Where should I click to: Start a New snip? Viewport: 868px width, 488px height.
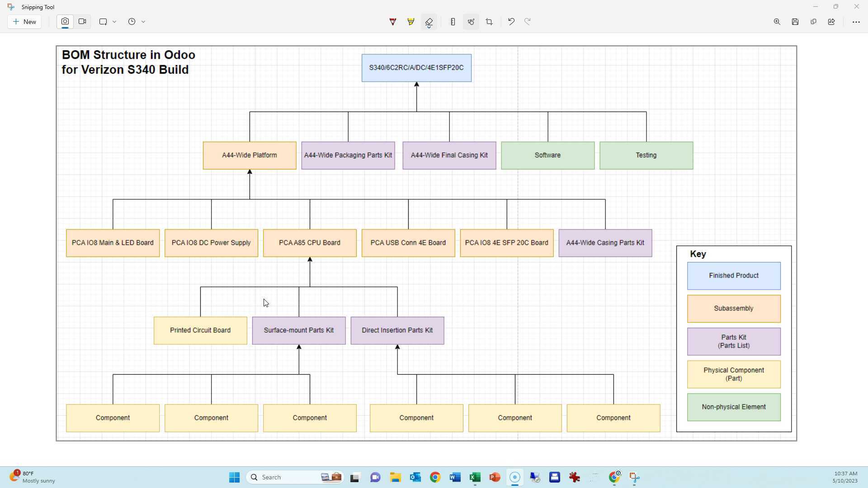(x=24, y=21)
